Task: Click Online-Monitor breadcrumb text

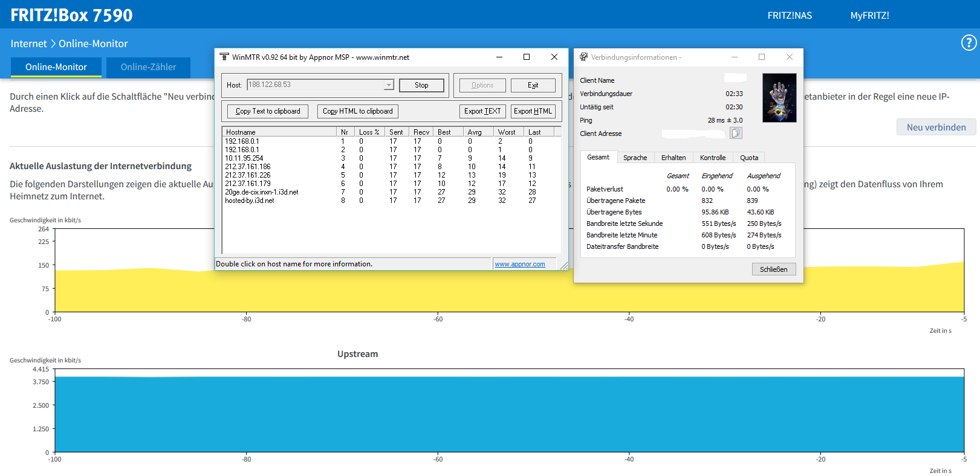Action: tap(93, 43)
